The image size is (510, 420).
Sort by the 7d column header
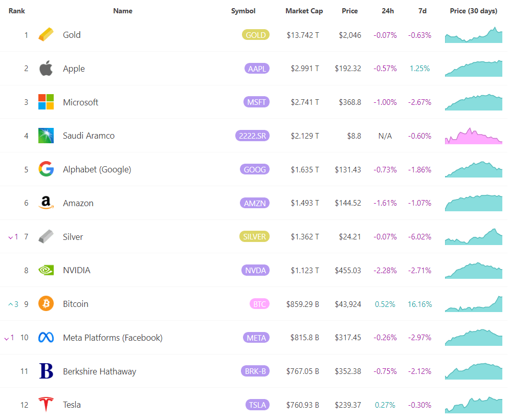[422, 11]
